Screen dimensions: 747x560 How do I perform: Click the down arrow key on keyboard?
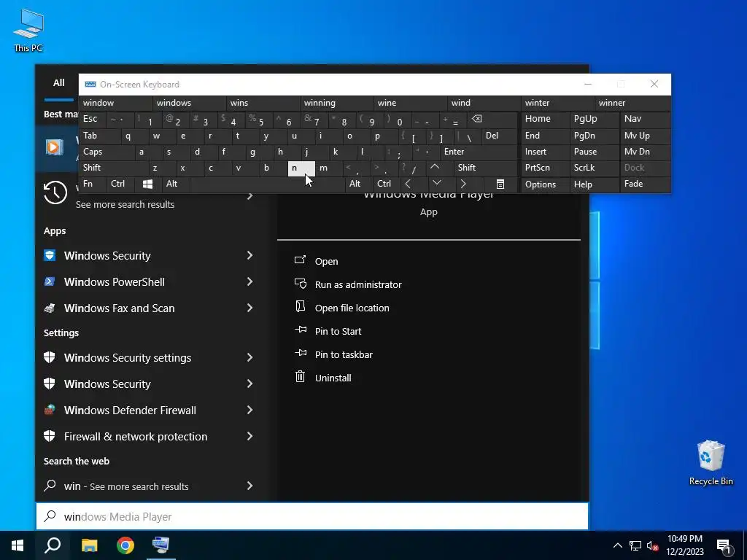(437, 184)
